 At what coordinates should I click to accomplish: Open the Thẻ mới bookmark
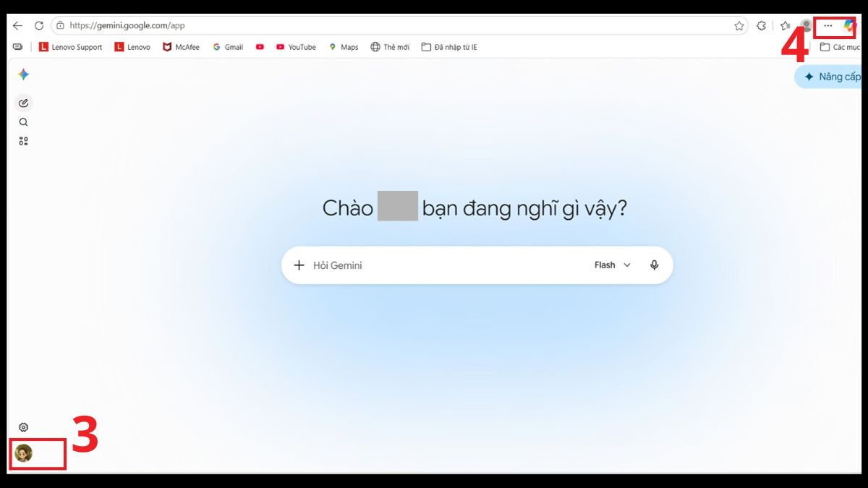390,47
